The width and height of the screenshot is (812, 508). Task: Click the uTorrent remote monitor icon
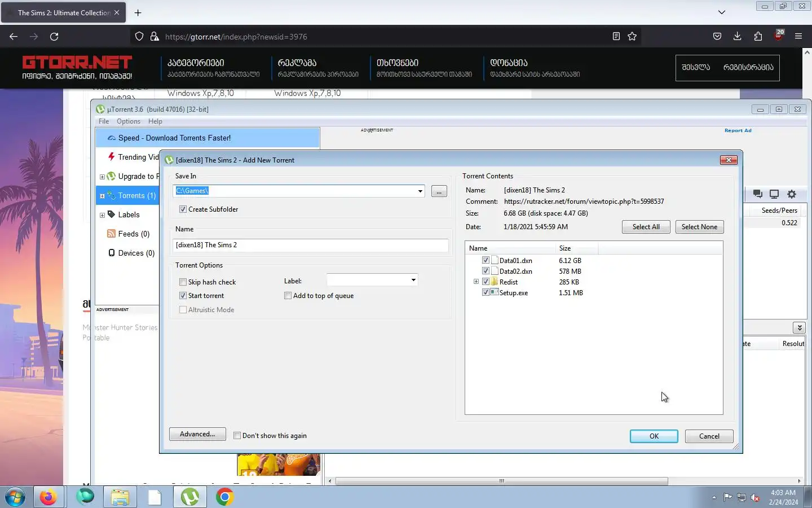pos(774,194)
